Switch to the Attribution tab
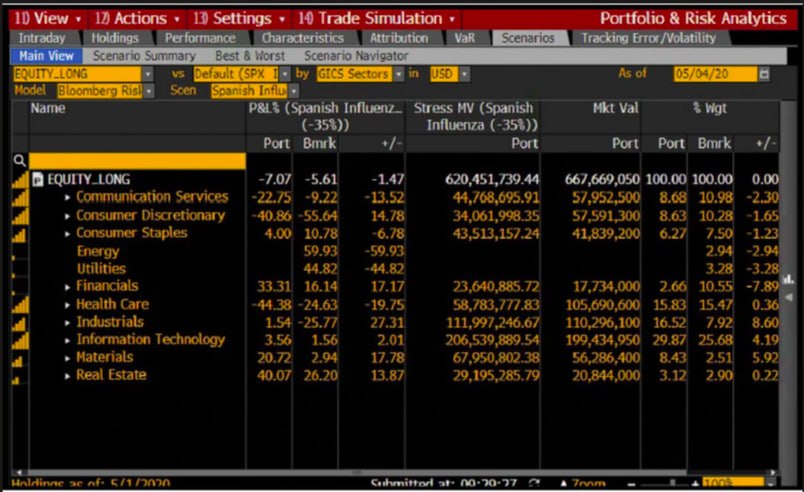The width and height of the screenshot is (804, 492). tap(399, 38)
